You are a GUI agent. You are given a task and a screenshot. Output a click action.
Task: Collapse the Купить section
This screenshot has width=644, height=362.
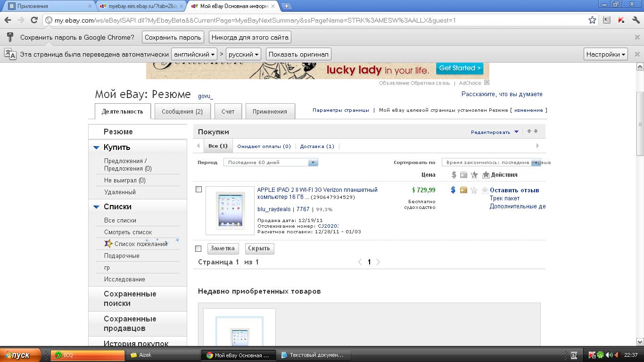pyautogui.click(x=96, y=148)
